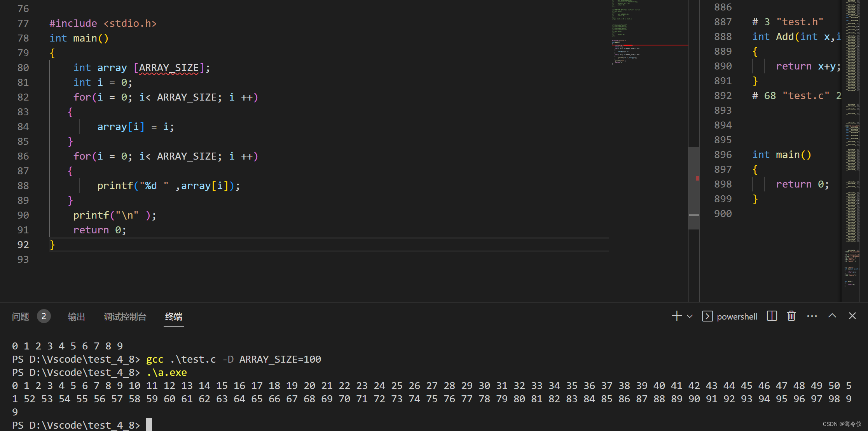
Task: Switch to the 输出 (Output) tab
Action: (76, 316)
